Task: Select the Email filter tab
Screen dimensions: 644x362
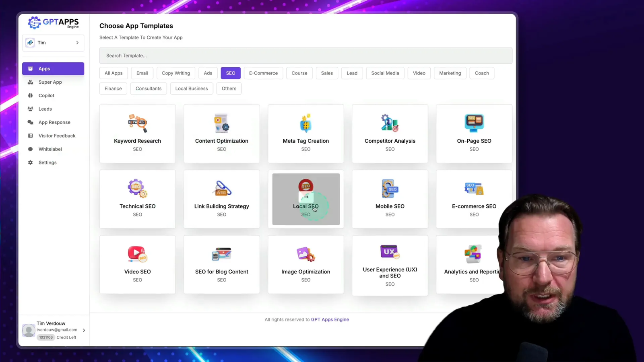Action: coord(142,73)
